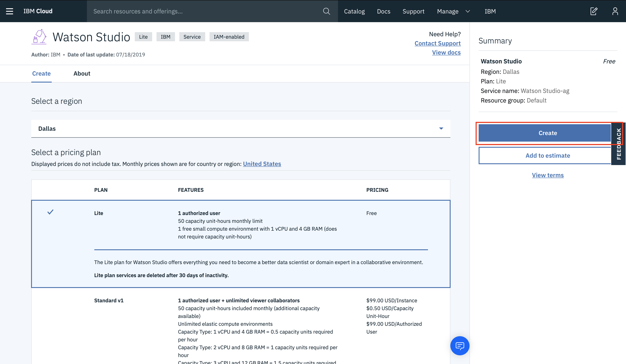Image resolution: width=626 pixels, height=364 pixels.
Task: Open the hamburger navigation menu
Action: 9,11
